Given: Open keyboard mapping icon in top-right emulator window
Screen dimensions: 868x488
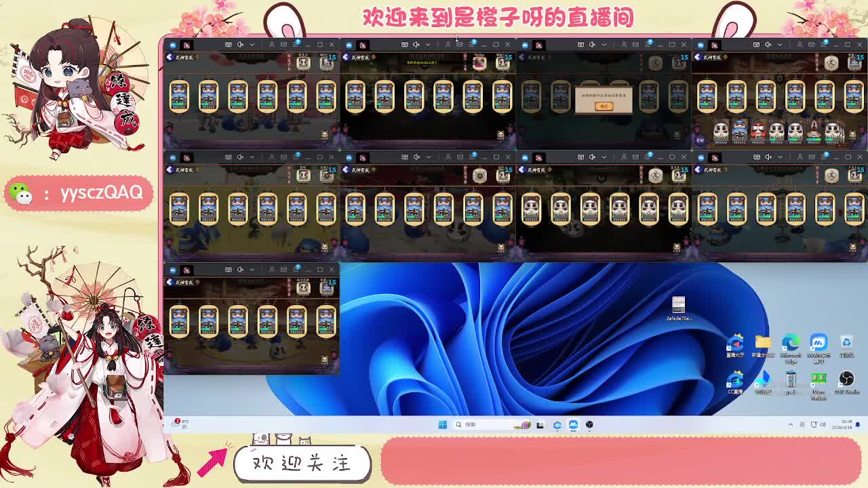Looking at the screenshot, I should coord(756,45).
